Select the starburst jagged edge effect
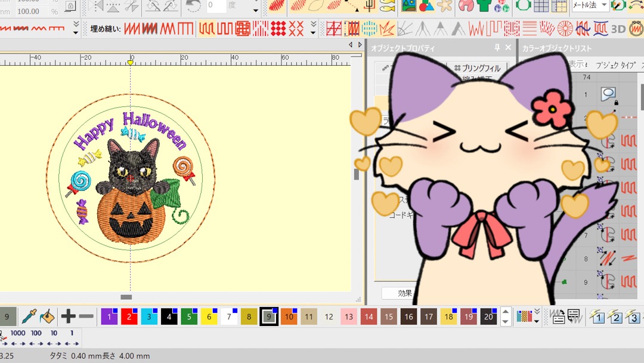The width and height of the screenshot is (644, 363). (388, 29)
